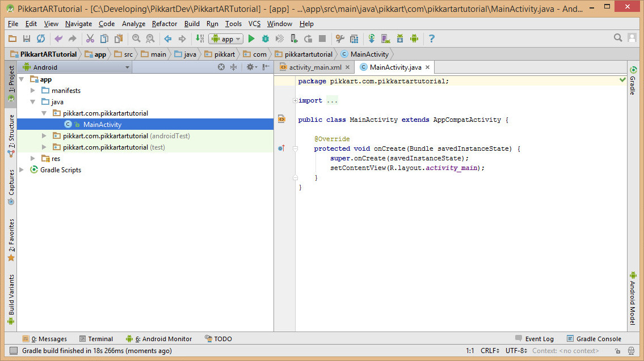Hide the Project panel with the hide icon
The image size is (644, 361).
tap(266, 67)
